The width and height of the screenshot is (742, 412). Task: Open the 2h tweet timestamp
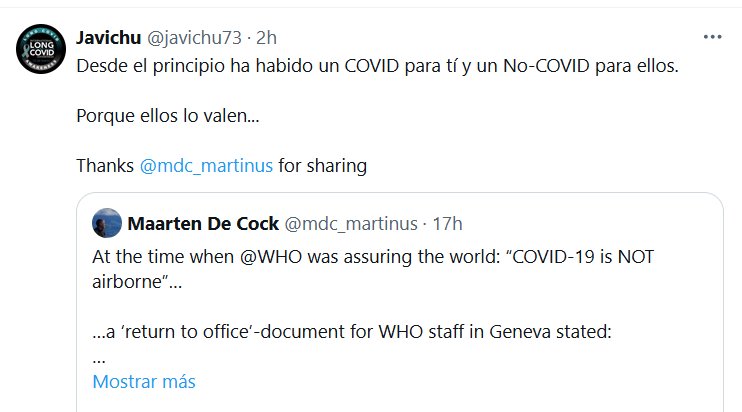pos(266,38)
